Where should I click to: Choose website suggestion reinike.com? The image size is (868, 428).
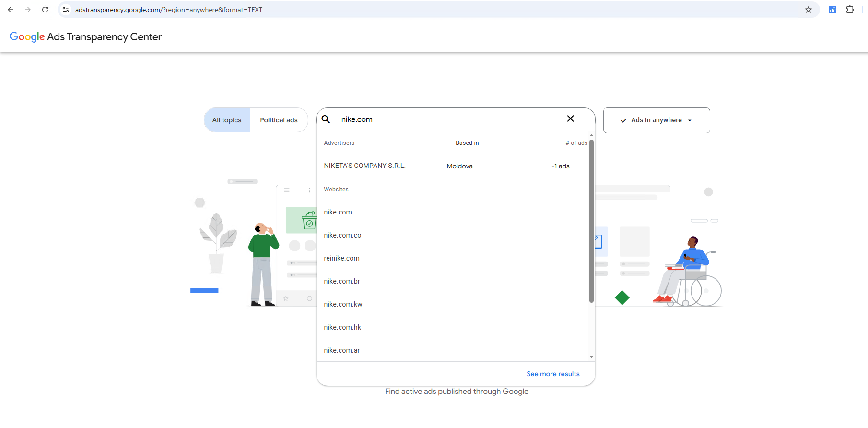click(452, 258)
